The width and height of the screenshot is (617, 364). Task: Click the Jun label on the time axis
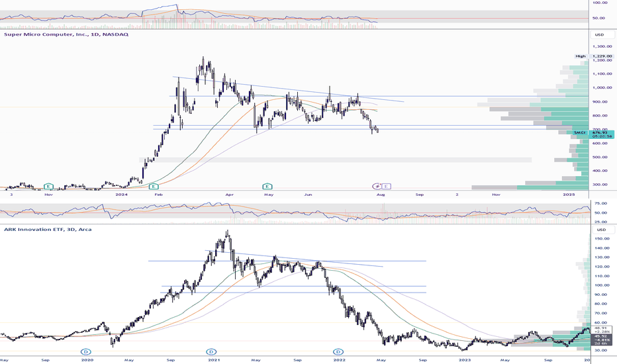[308, 195]
